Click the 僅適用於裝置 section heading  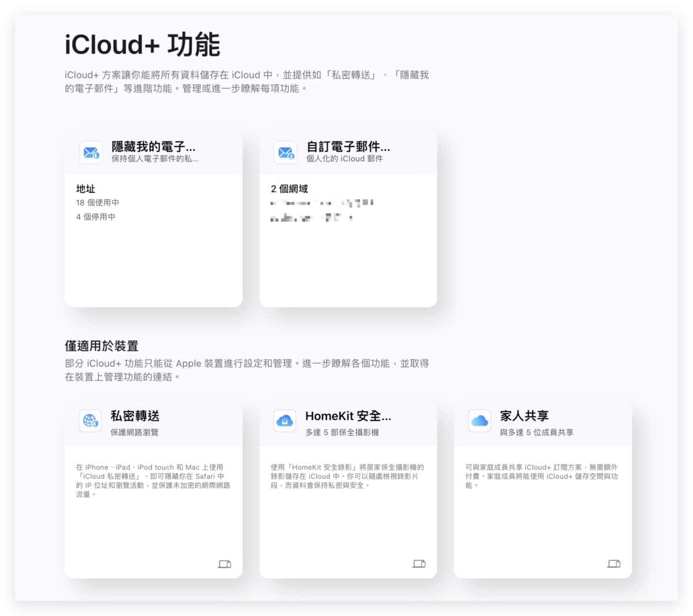click(x=102, y=346)
